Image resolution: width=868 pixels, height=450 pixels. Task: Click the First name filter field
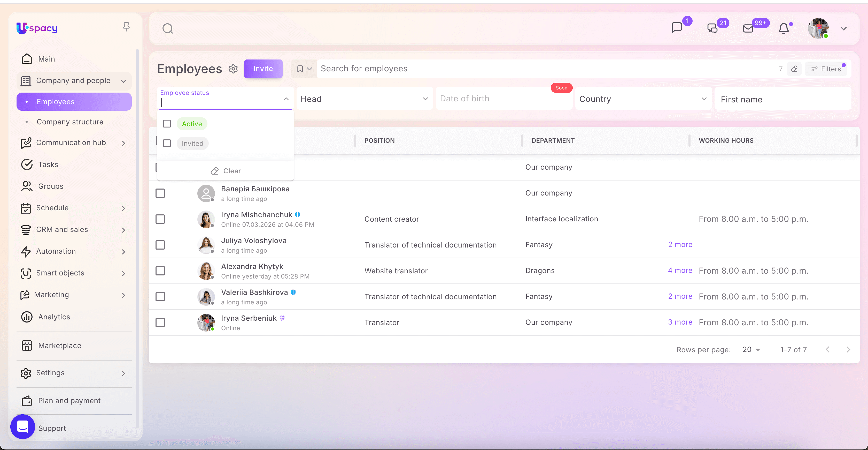pyautogui.click(x=783, y=99)
